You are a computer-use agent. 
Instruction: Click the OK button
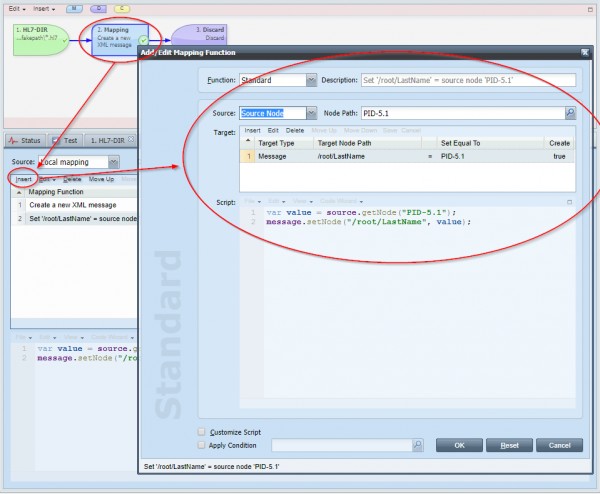pyautogui.click(x=459, y=445)
